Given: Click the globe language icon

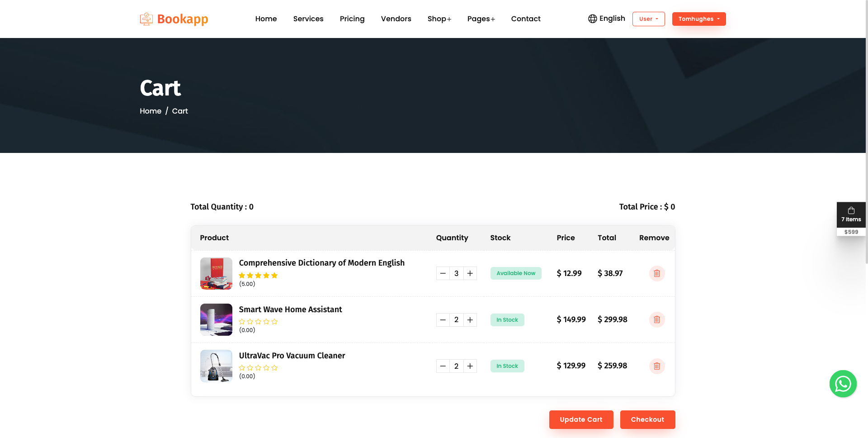Looking at the screenshot, I should coord(591,19).
